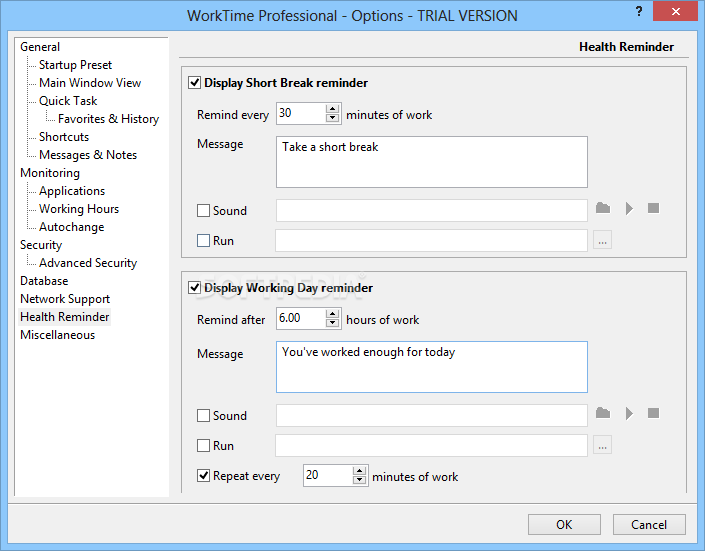The image size is (705, 551).
Task: Play the Short Break reminder sound
Action: click(x=629, y=208)
